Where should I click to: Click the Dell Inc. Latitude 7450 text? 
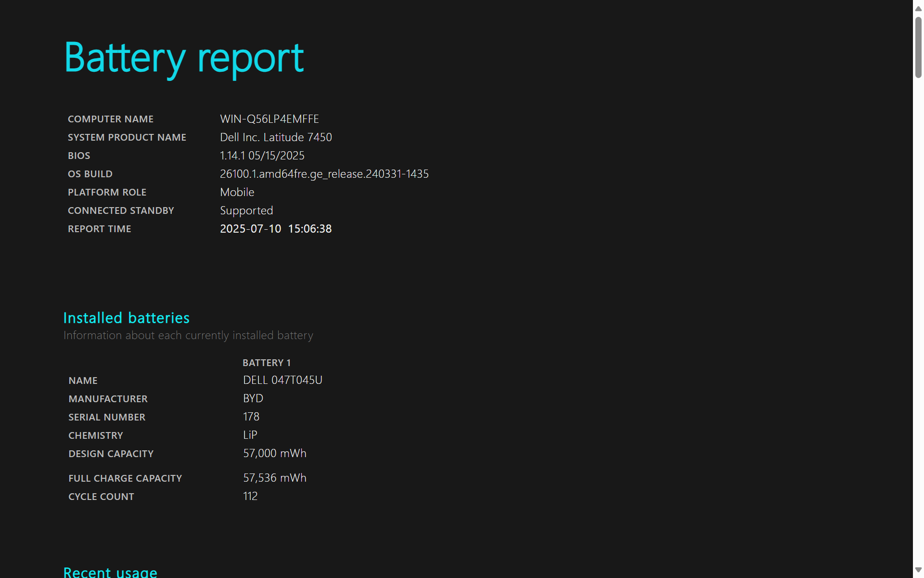click(276, 137)
